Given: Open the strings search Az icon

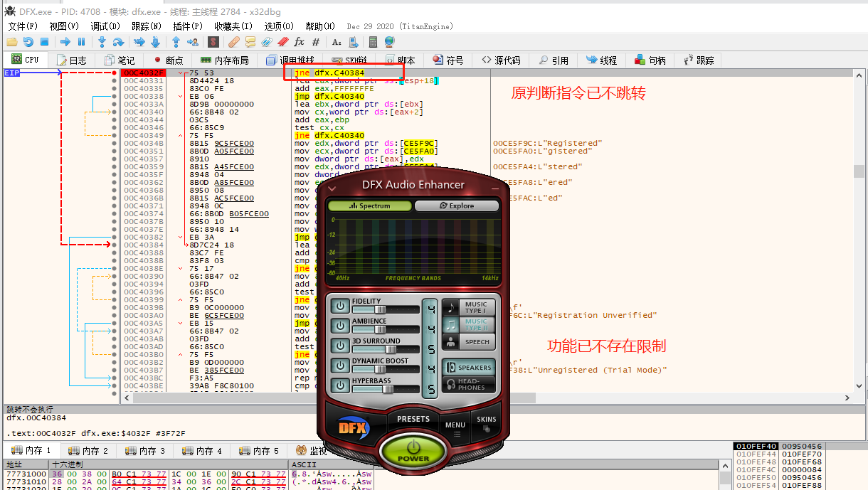Looking at the screenshot, I should 337,42.
